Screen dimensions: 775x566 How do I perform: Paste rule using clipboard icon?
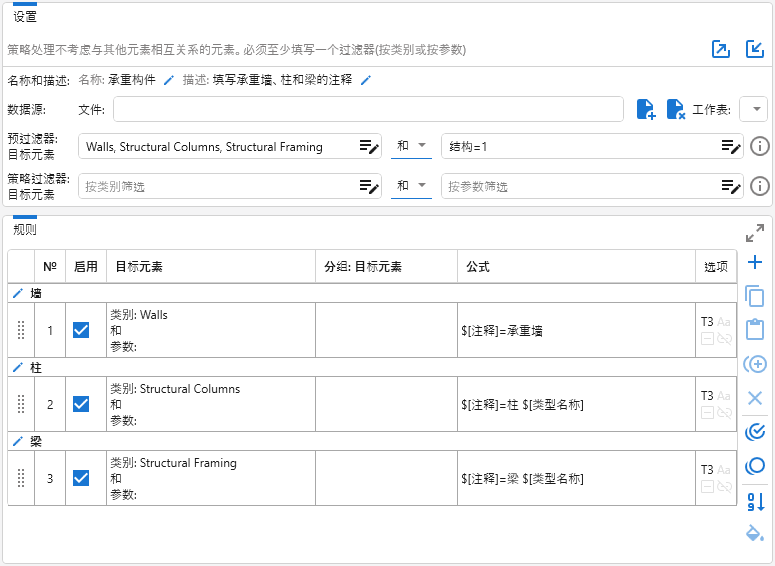(755, 329)
